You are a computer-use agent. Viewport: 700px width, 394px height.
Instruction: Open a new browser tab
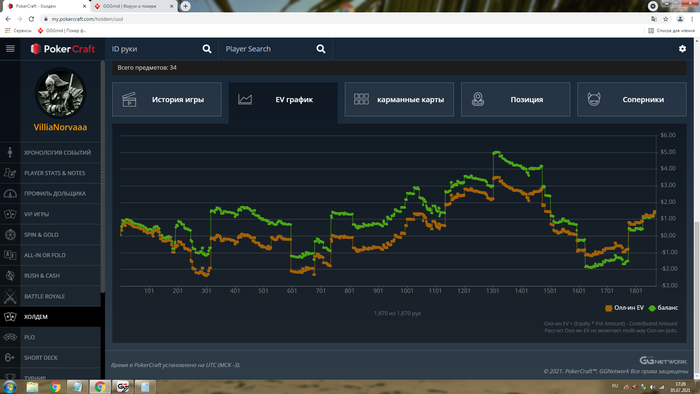click(x=185, y=6)
